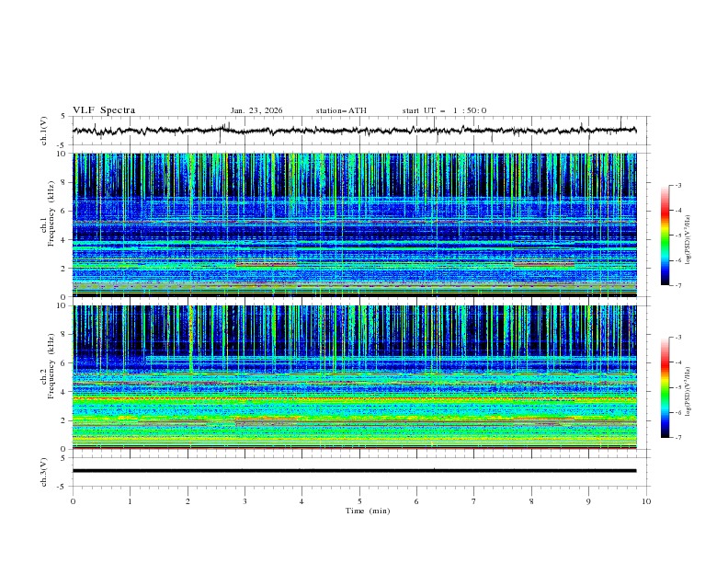Select the 2 minute tick on Time axis
This screenshot has height=563, width=728.
click(188, 501)
